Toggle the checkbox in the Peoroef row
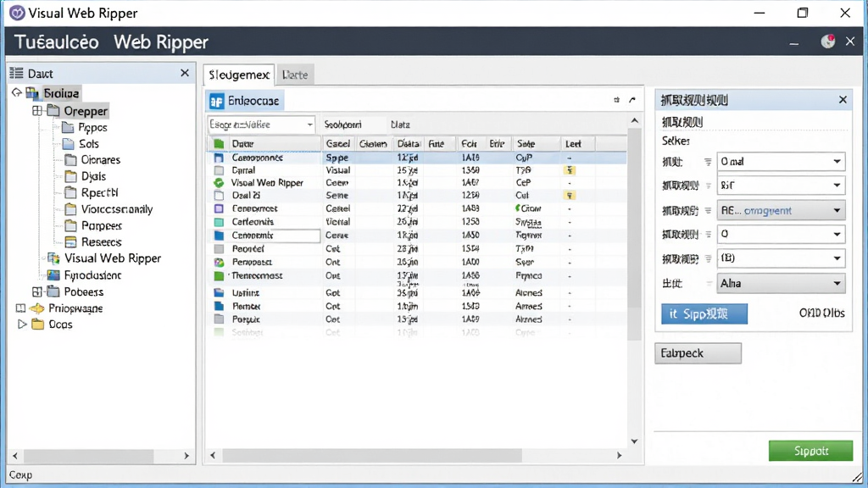868x488 pixels. (220, 249)
